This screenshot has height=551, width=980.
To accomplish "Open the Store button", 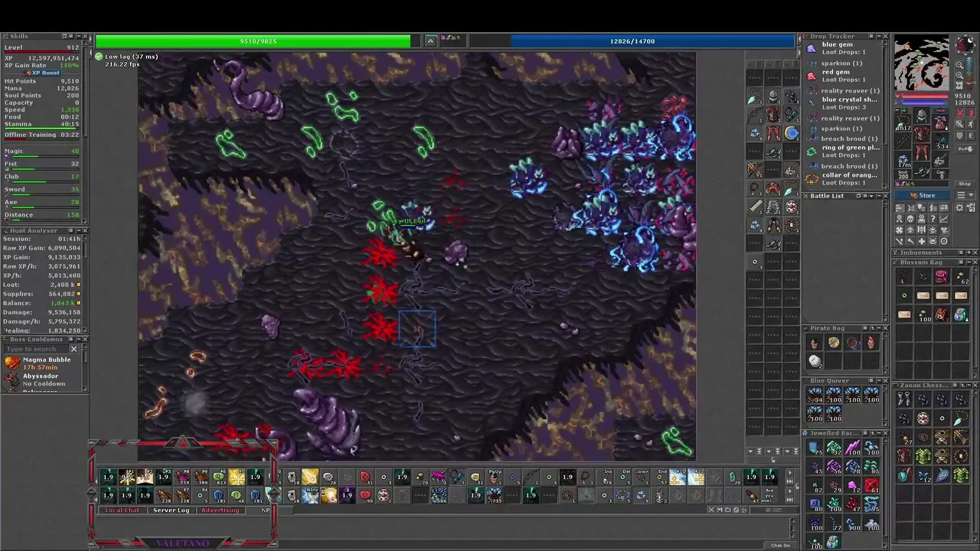I will 922,195.
